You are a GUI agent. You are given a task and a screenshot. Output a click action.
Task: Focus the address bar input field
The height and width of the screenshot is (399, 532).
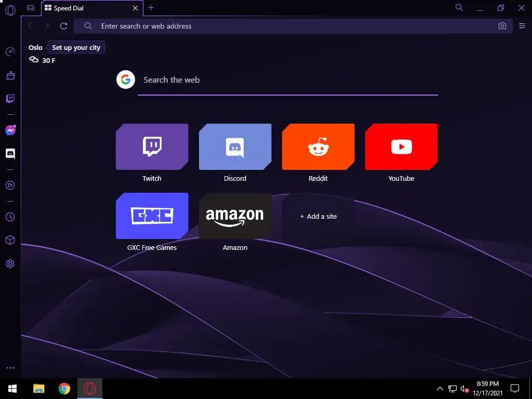(293, 26)
